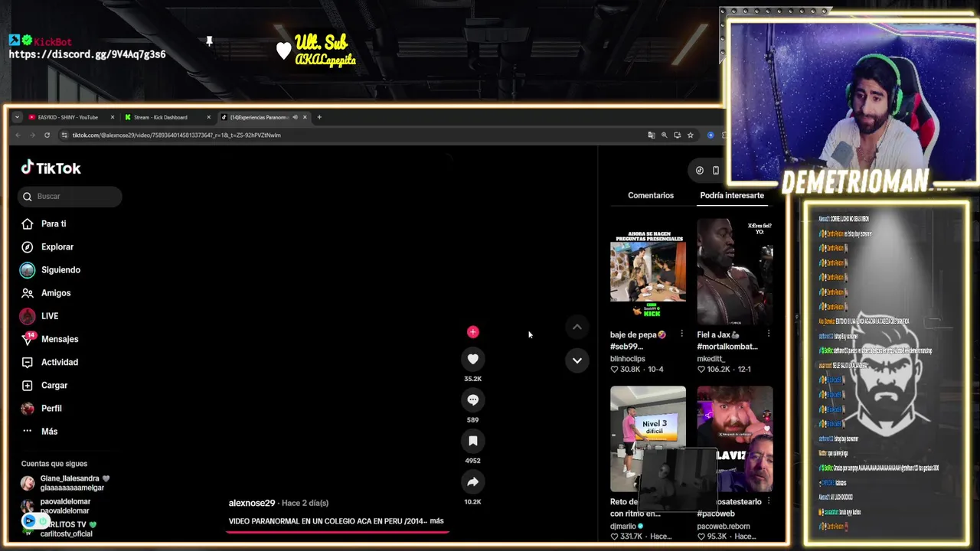The height and width of the screenshot is (551, 980).
Task: Go to next video with down chevron
Action: click(x=577, y=360)
